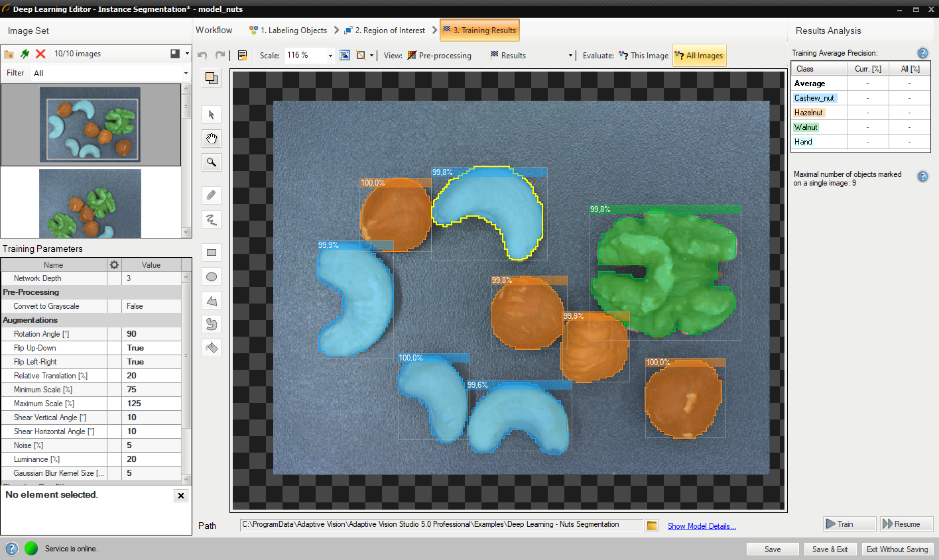Open the image Filter dropdown
Image resolution: width=939 pixels, height=560 pixels.
[185, 73]
